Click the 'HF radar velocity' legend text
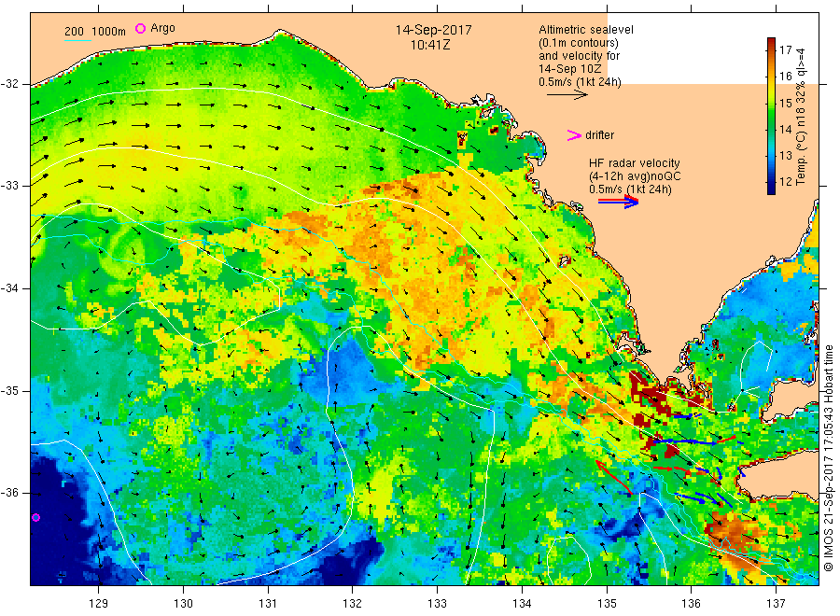840x616 pixels. point(635,163)
